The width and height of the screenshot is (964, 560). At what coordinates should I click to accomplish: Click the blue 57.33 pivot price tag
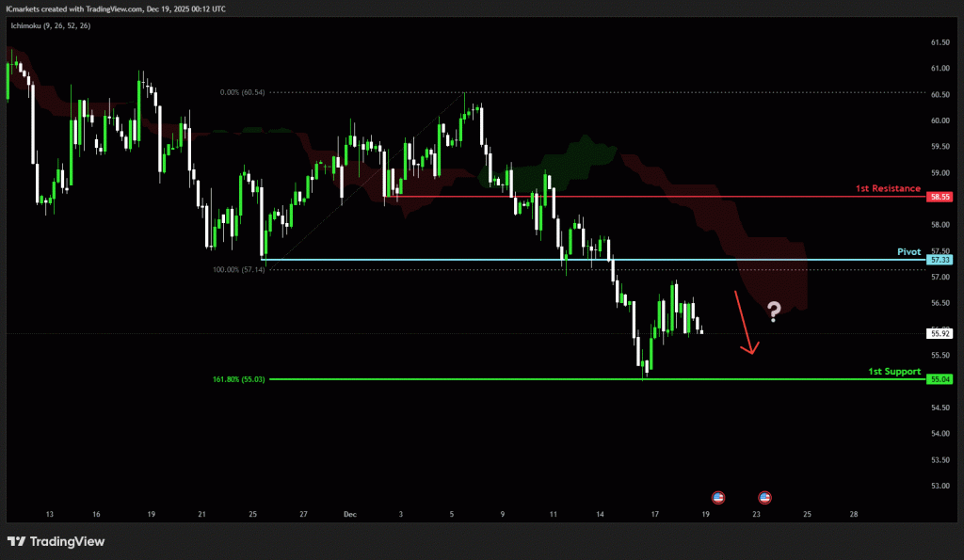coord(938,259)
